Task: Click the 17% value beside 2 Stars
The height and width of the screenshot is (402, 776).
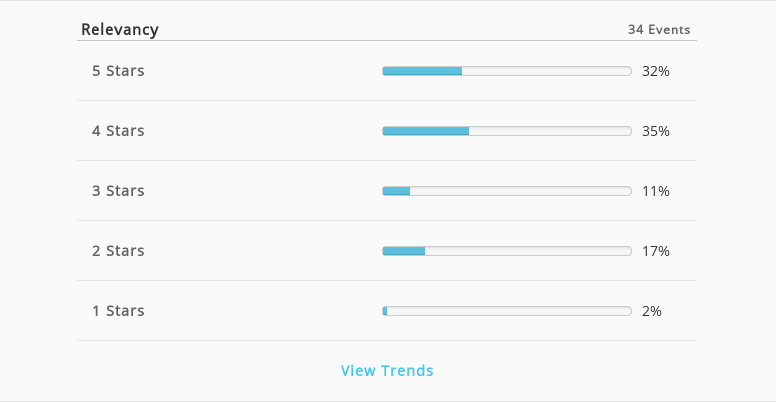Action: click(x=656, y=251)
